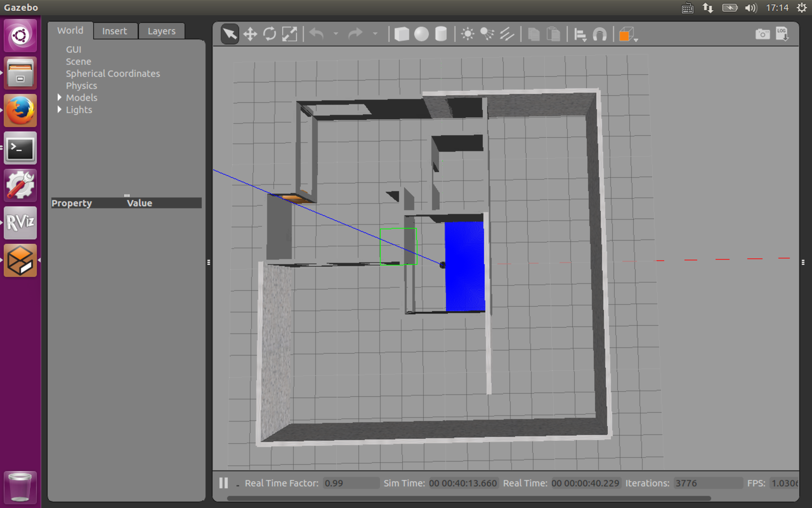The height and width of the screenshot is (508, 812).
Task: Expand the Models tree node
Action: click(x=59, y=97)
